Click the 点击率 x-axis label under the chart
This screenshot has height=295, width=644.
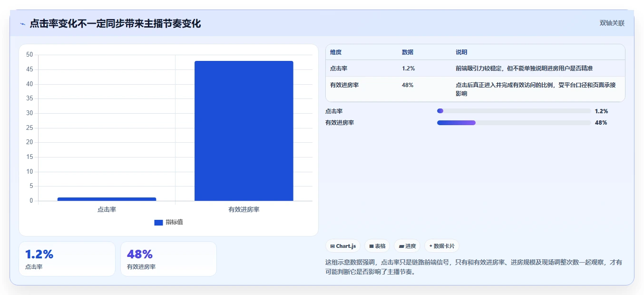pos(107,209)
